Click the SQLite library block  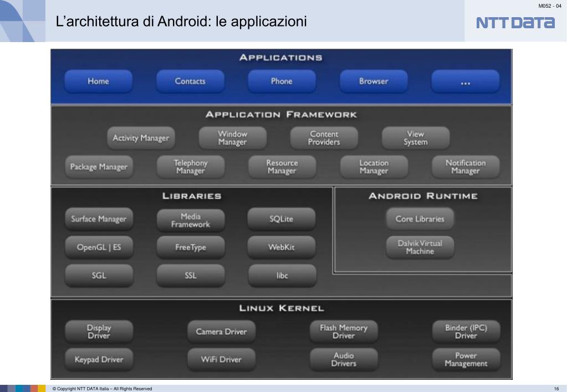click(282, 219)
